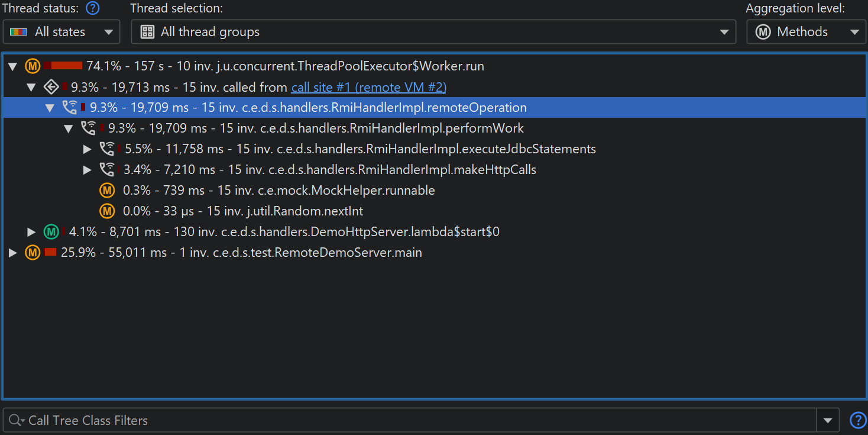Click the remoteOperation RMI phone icon
The height and width of the screenshot is (435, 868).
point(70,108)
